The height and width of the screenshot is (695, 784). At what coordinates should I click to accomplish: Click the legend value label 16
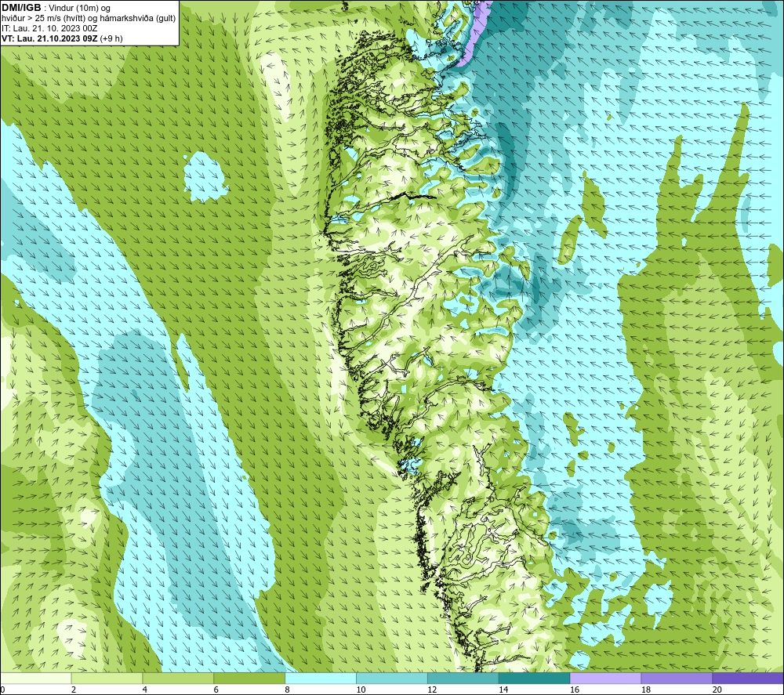575,690
